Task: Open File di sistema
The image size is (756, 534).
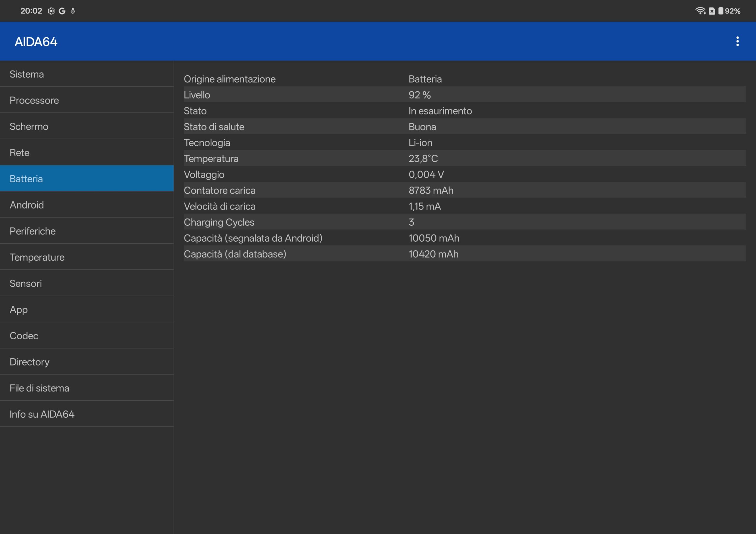Action: [87, 388]
